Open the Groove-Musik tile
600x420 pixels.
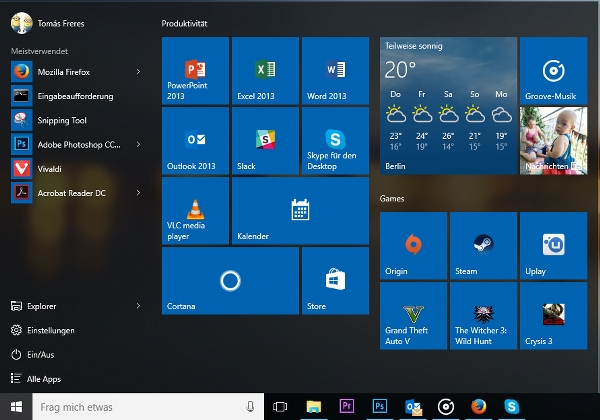(553, 71)
